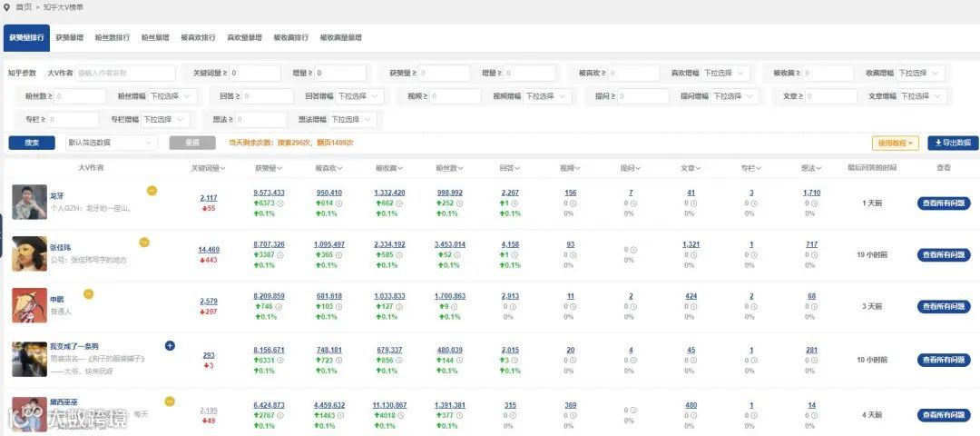Open the 文章增幅 下拉选择 dropdown
This screenshot has width=980, height=436.
point(923,96)
